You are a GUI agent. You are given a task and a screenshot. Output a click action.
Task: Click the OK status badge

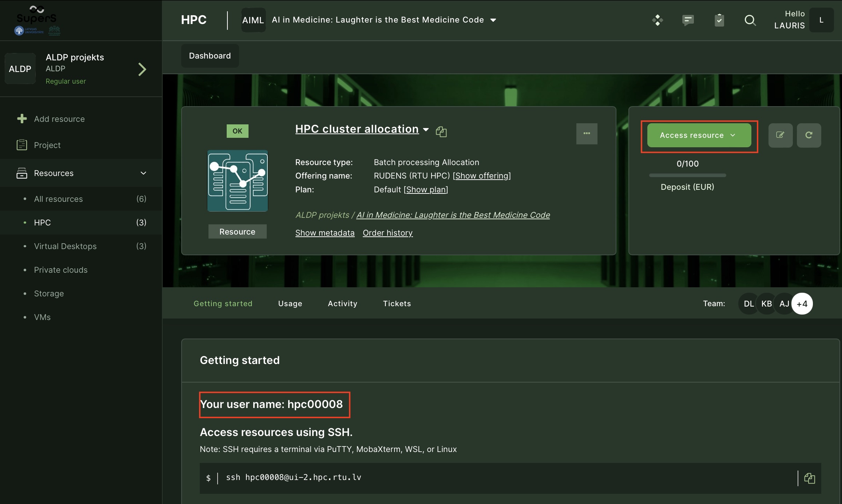237,131
